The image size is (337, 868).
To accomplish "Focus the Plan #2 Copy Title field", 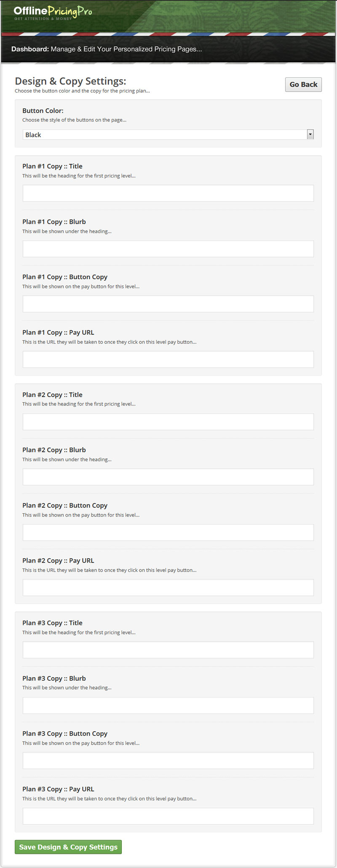I will [168, 422].
